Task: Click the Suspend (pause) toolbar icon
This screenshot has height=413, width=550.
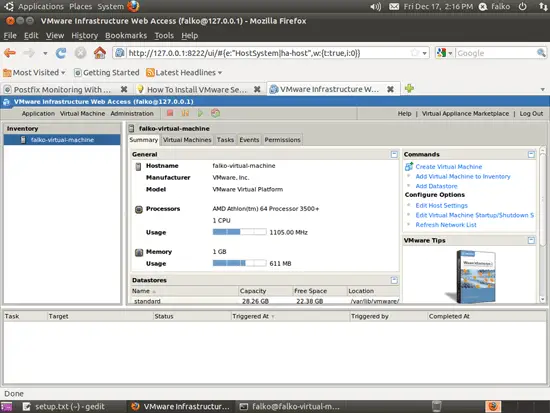Action: click(x=185, y=113)
